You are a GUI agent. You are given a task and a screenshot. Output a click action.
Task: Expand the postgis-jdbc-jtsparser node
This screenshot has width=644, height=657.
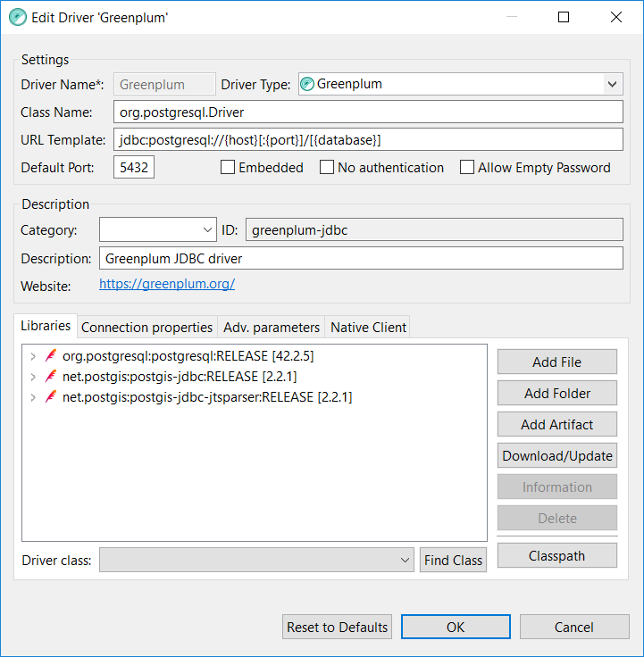coord(33,397)
